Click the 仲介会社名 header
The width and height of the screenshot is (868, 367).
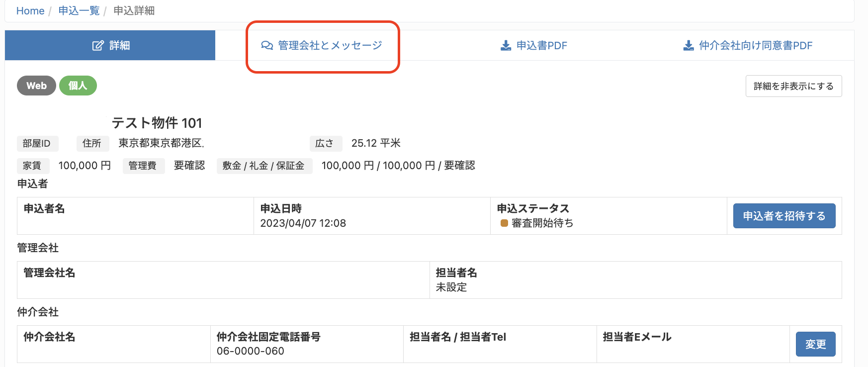(49, 337)
